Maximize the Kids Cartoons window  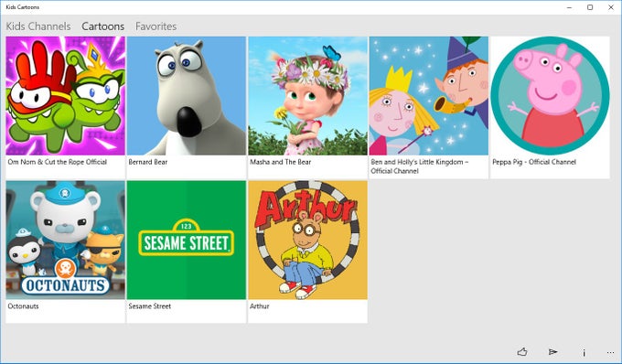590,7
